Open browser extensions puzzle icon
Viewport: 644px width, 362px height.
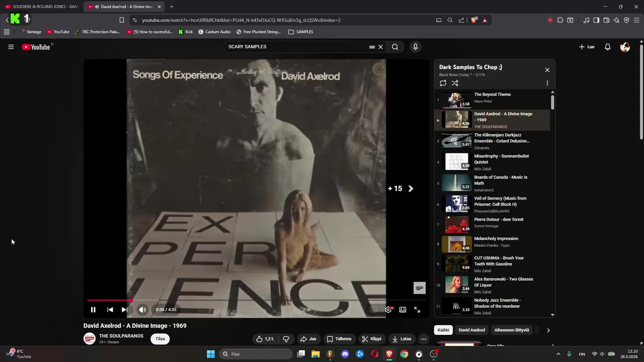[560, 20]
